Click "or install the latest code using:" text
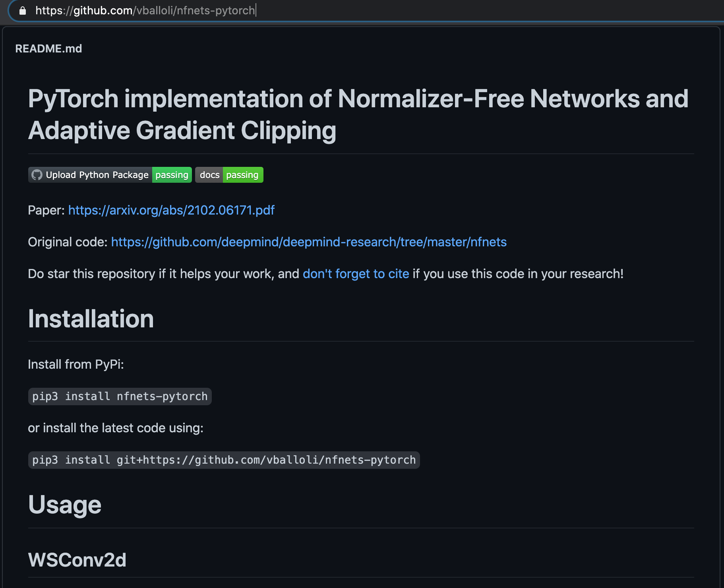 pyautogui.click(x=116, y=428)
